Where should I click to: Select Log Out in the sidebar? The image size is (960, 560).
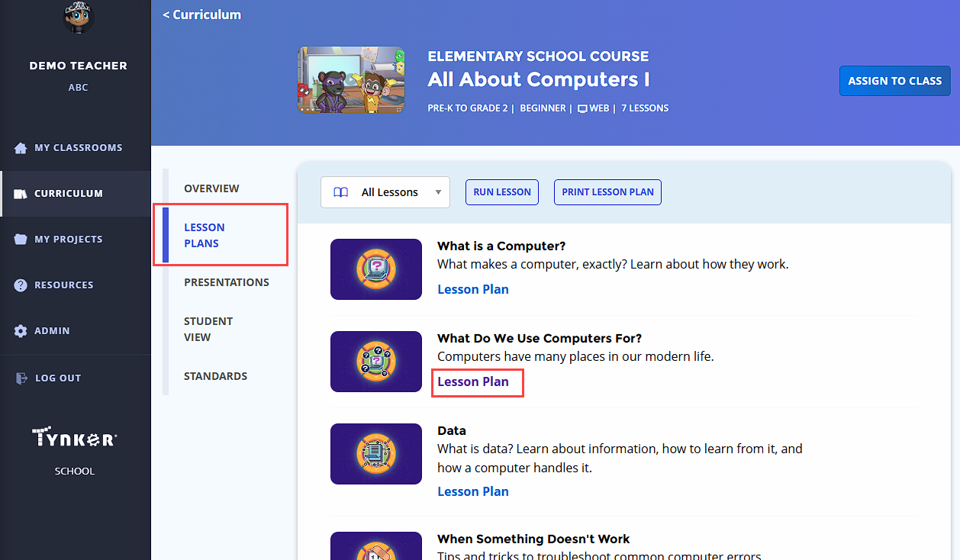tap(76, 378)
